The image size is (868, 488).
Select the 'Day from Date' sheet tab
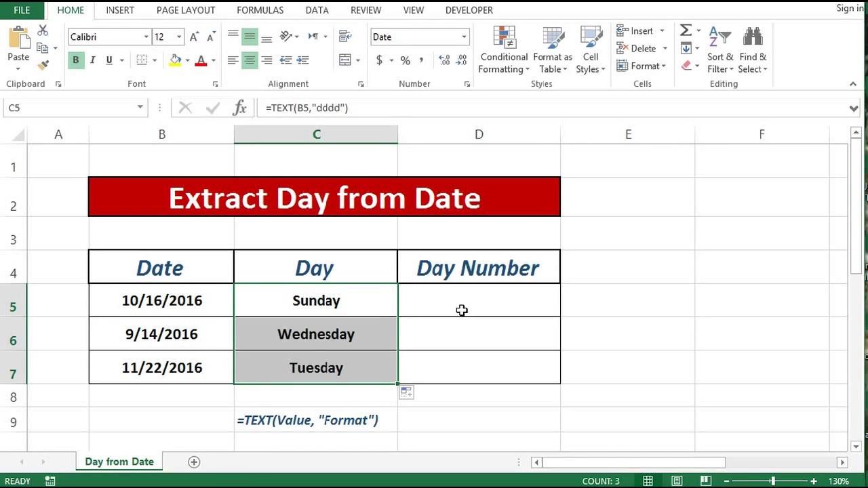point(119,462)
